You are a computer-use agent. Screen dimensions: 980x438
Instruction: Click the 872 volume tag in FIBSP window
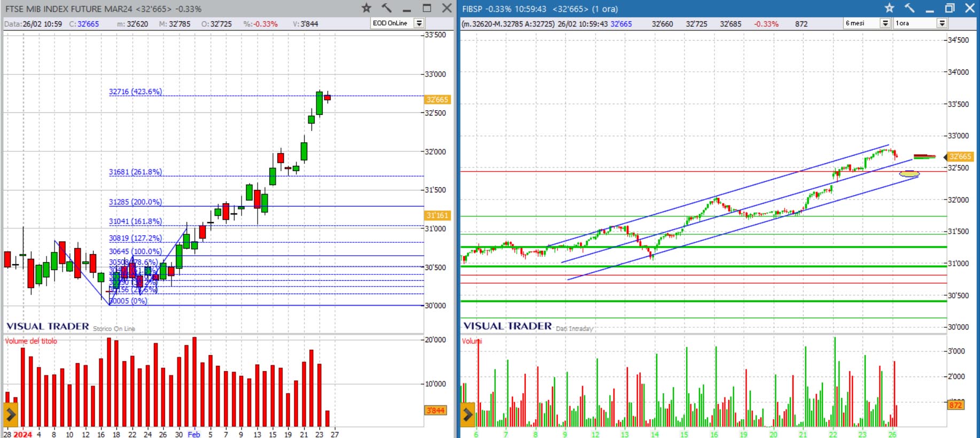[955, 405]
